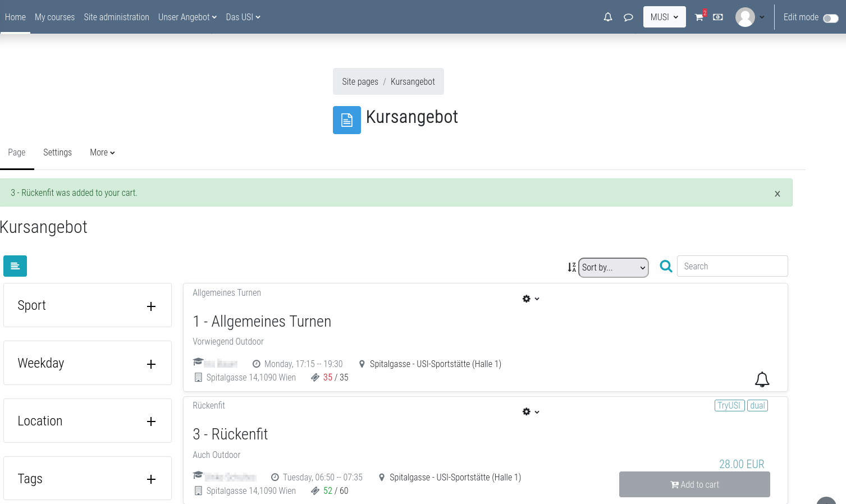Open the gear menu for Allgemeines Turnen
This screenshot has width=846, height=504.
[531, 299]
